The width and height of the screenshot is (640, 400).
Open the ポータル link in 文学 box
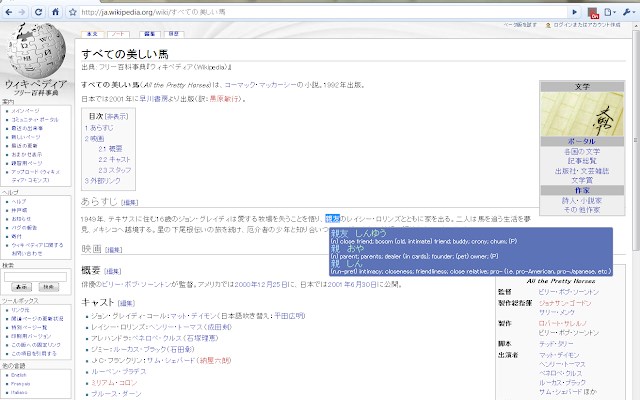click(x=582, y=141)
